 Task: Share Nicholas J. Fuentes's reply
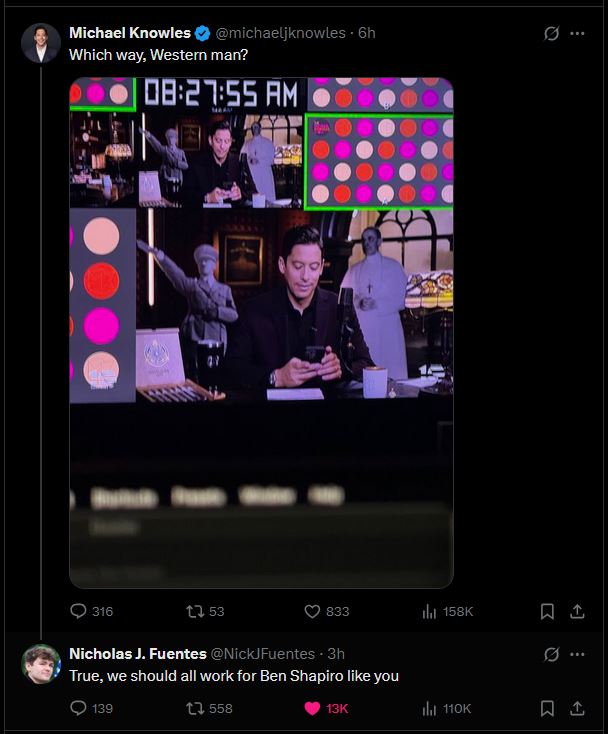click(577, 708)
